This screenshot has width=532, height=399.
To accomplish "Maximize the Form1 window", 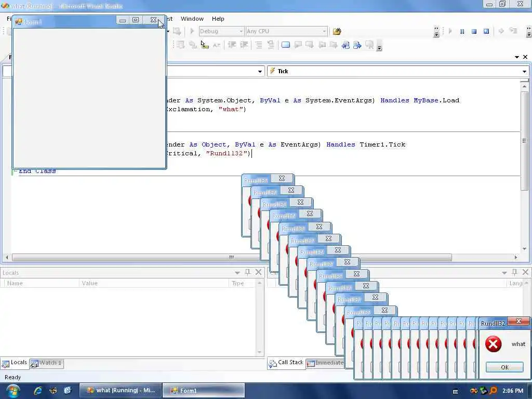I will click(x=136, y=20).
